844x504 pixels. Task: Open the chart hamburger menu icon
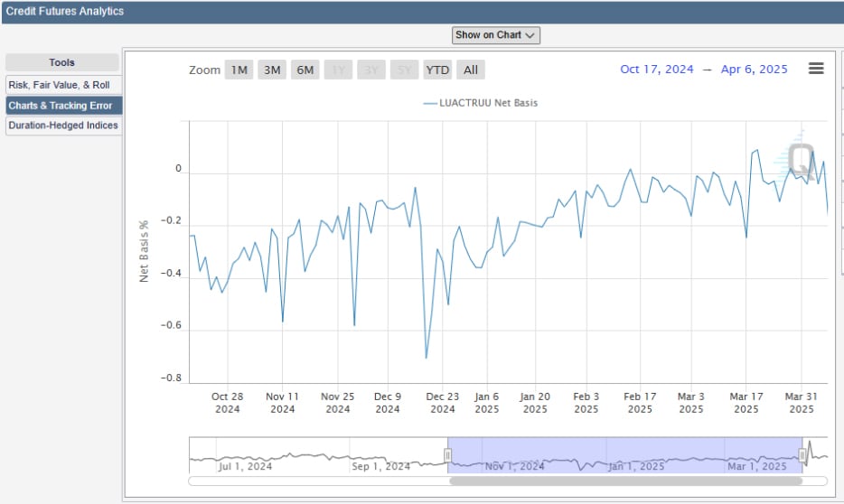point(815,69)
